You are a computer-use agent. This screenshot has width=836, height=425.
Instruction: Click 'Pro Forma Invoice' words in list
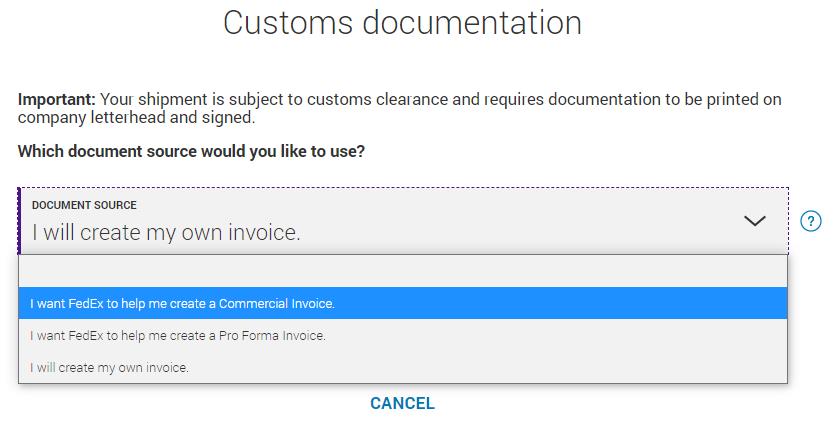(272, 335)
